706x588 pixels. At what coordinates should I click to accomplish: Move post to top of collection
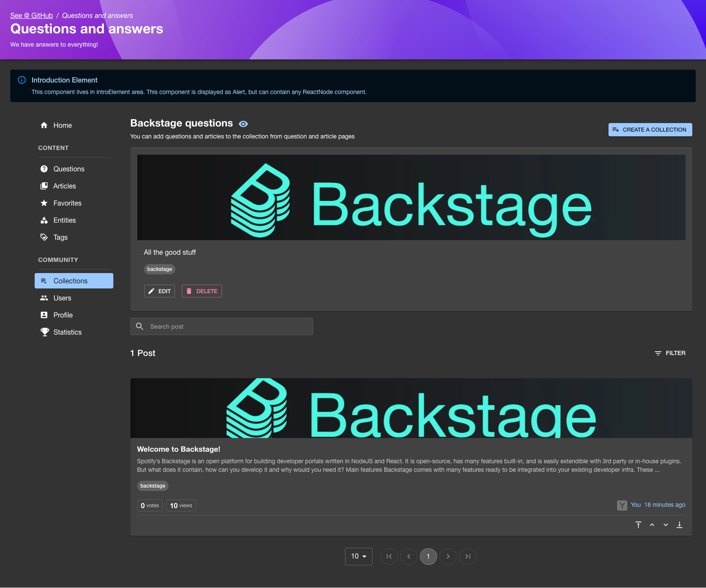pyautogui.click(x=638, y=525)
